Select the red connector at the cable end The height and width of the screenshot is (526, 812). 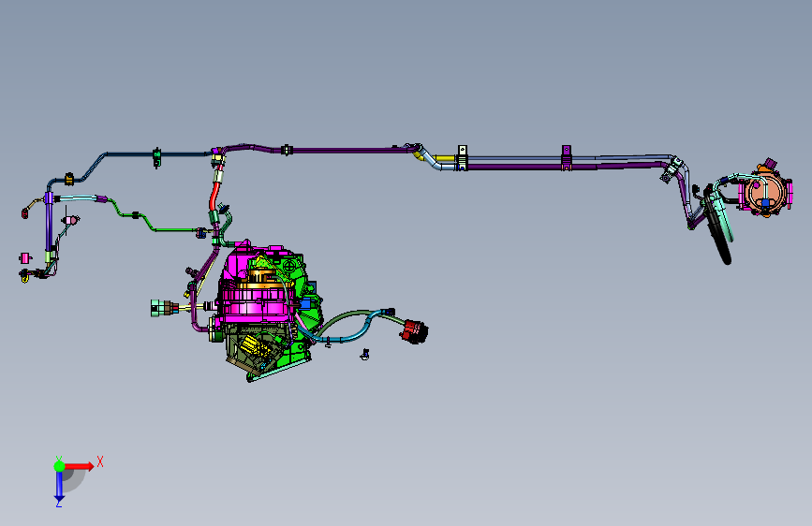414,330
